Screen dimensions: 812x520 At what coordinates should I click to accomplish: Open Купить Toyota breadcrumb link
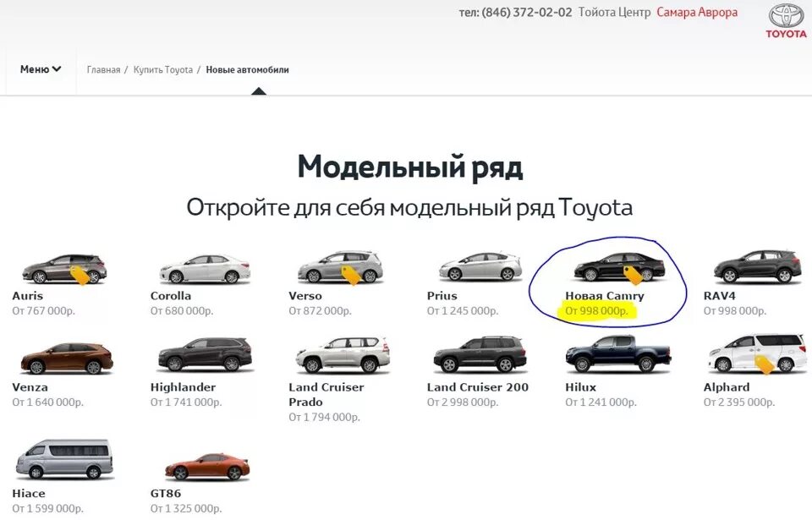[162, 69]
